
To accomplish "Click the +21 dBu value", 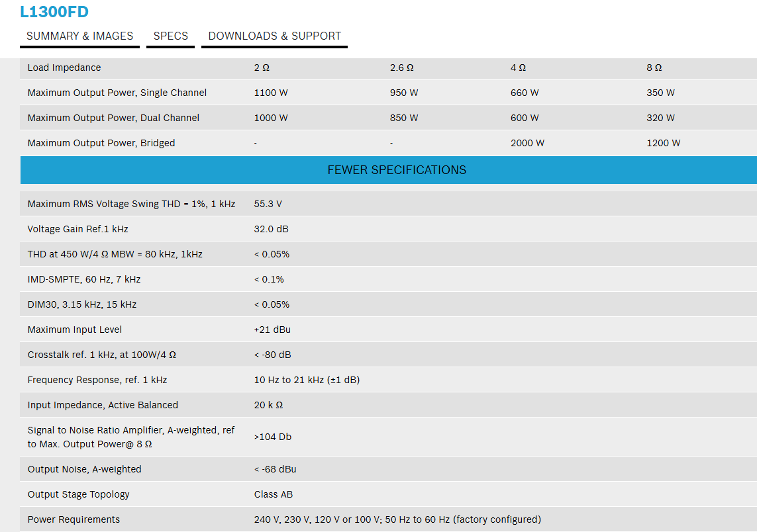I will tap(272, 330).
